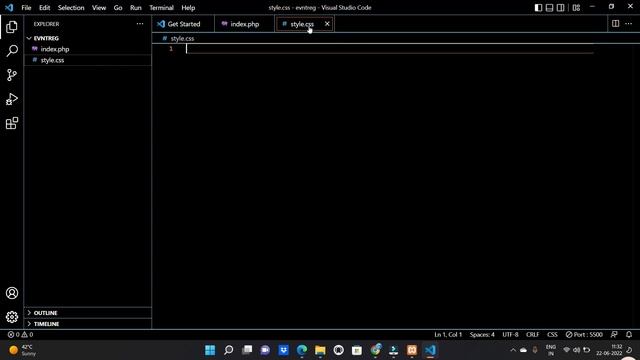640x360 pixels.
Task: Open the Selection menu
Action: (71, 7)
